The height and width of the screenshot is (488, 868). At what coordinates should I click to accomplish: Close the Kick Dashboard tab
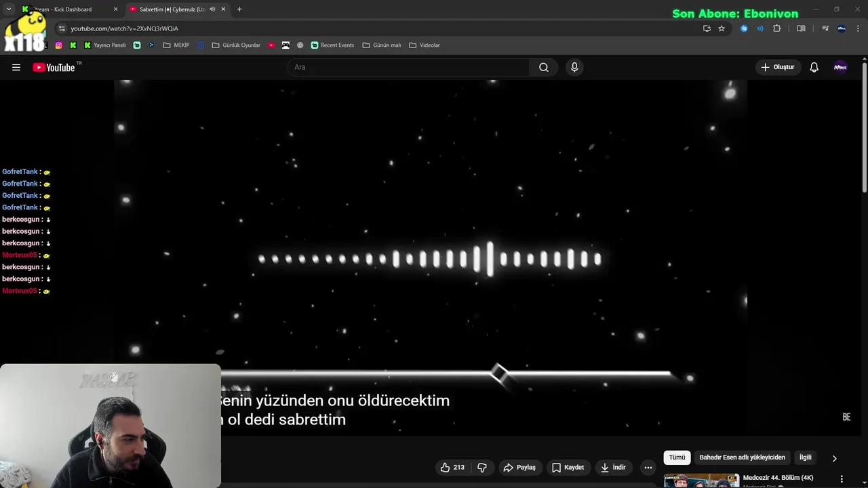coord(115,9)
